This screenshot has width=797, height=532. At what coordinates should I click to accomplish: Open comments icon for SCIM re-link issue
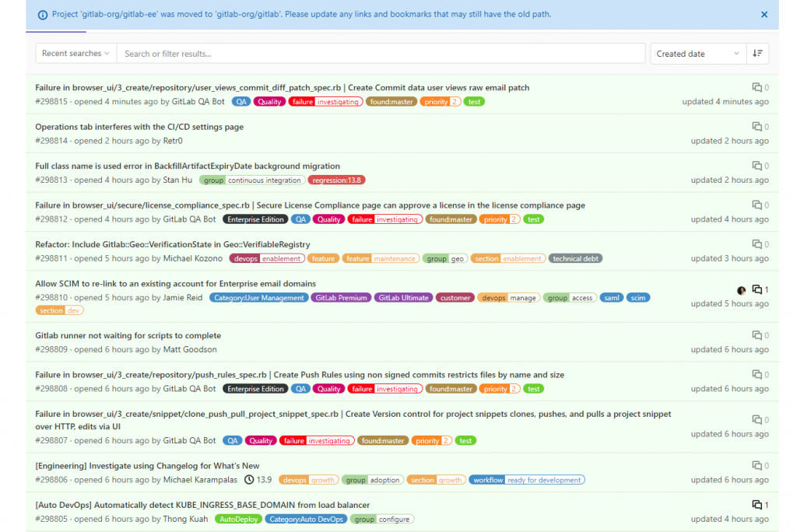coord(757,289)
